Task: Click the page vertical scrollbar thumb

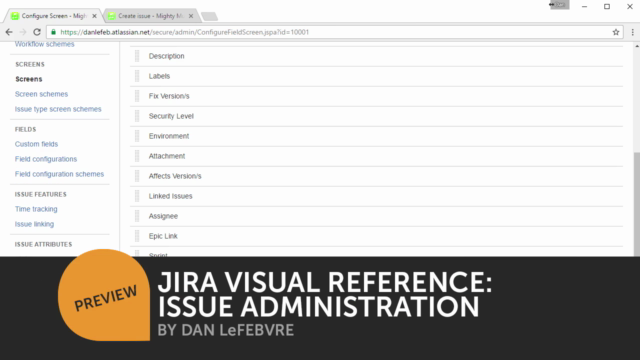Action: pos(637,204)
